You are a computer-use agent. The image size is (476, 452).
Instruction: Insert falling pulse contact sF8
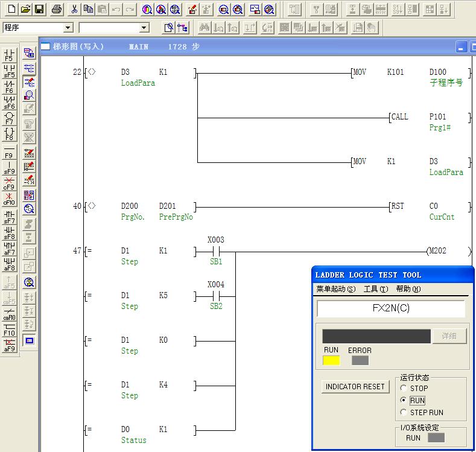pyautogui.click(x=10, y=233)
